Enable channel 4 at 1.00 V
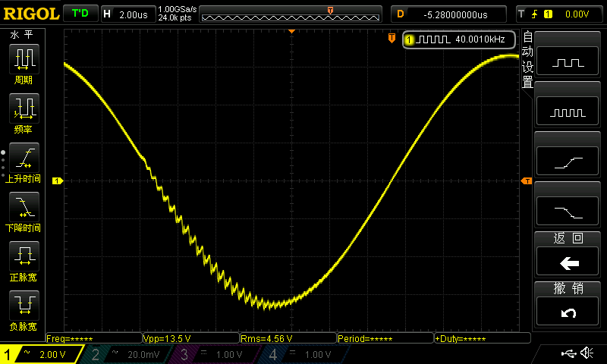Screen dimensions: 607x364 tap(304, 354)
